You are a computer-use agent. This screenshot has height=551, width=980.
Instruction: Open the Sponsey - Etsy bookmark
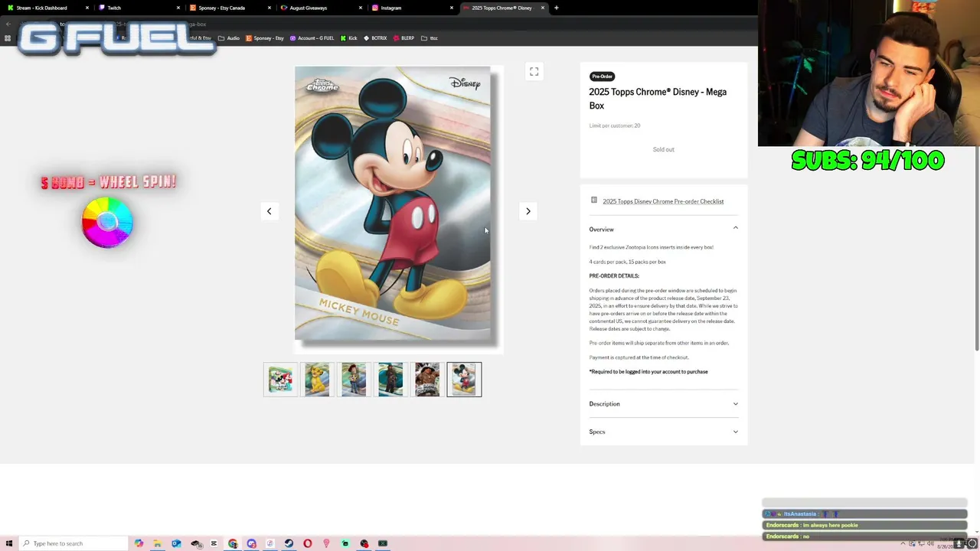point(265,38)
